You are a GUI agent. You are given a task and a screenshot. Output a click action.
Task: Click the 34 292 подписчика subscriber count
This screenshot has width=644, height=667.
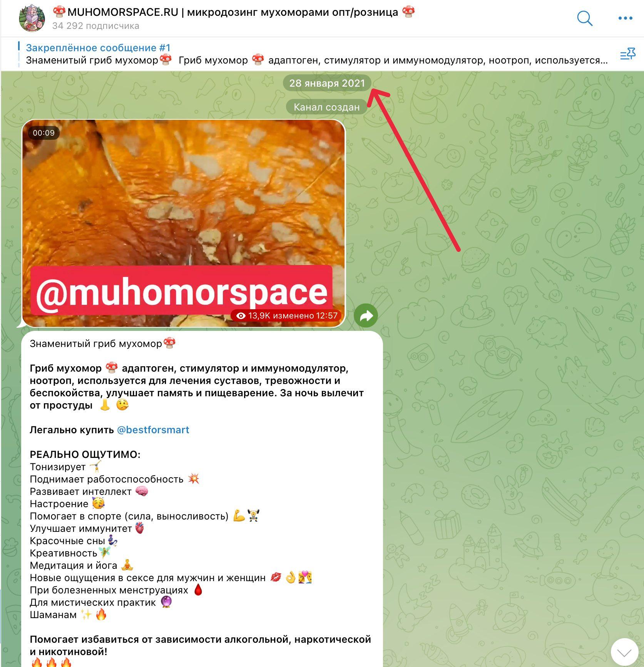(x=96, y=26)
